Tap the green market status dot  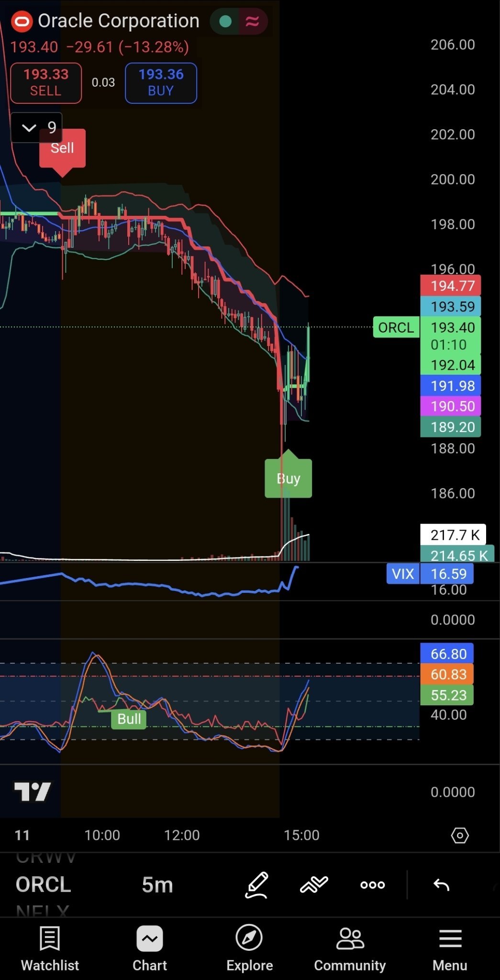(x=225, y=21)
